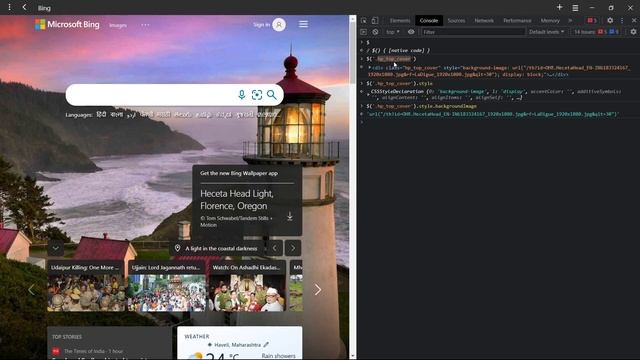Click the Bing page vertical scrollbar

click(353, 187)
